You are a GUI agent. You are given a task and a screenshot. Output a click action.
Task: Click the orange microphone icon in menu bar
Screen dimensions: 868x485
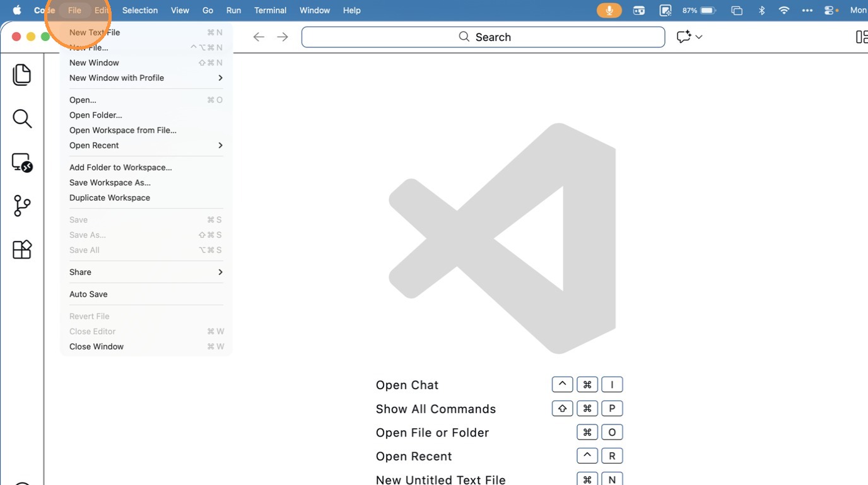pyautogui.click(x=609, y=10)
